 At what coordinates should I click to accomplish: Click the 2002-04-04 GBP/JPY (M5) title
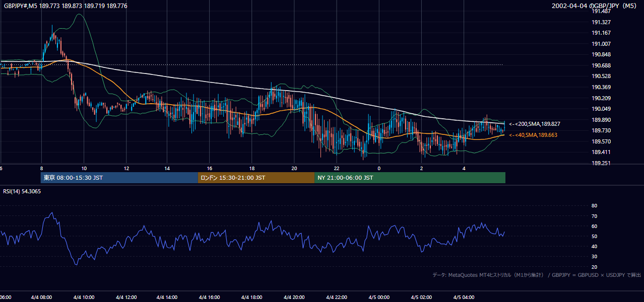tap(595, 6)
